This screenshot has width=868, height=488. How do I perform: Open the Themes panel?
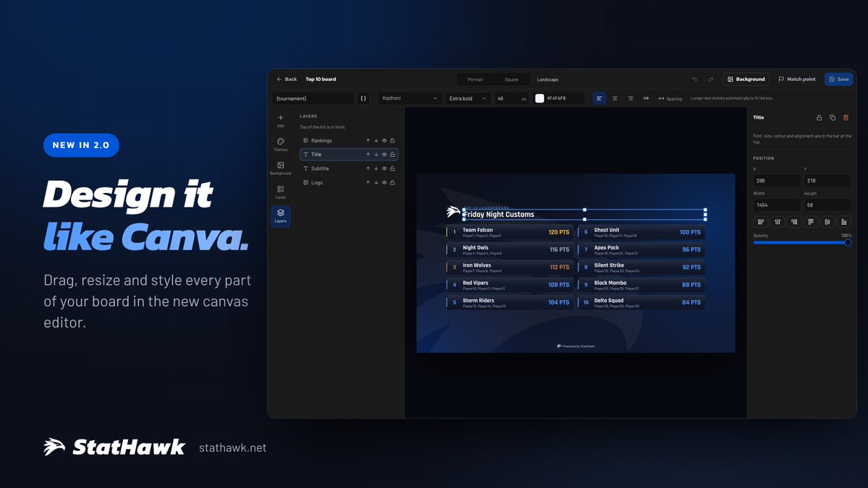pos(281,144)
